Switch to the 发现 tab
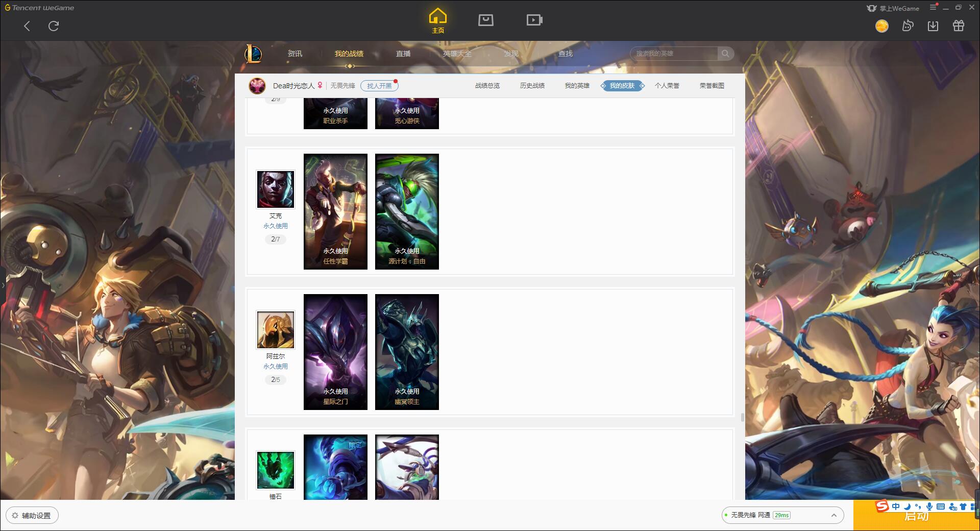This screenshot has width=980, height=531. click(x=511, y=54)
